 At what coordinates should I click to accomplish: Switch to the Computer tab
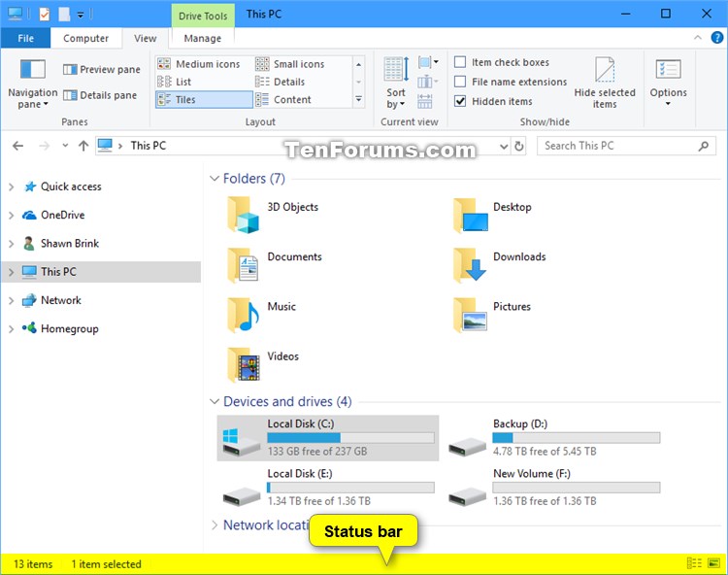coord(85,38)
